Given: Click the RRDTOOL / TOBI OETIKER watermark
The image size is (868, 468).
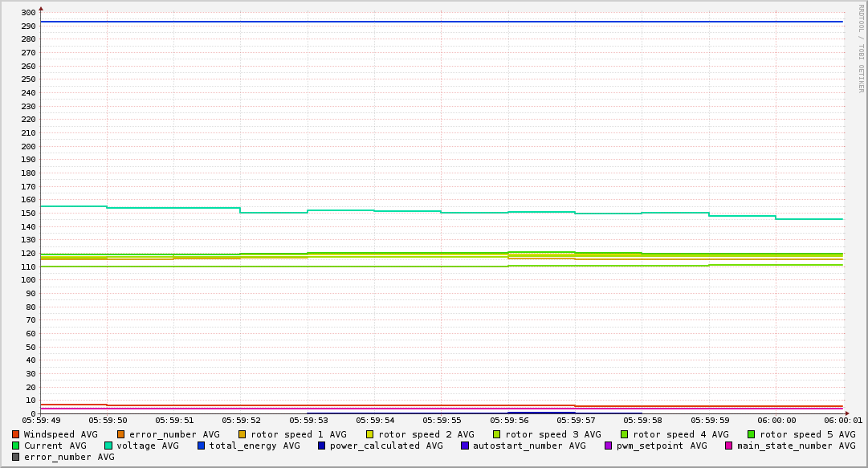Looking at the screenshot, I should pyautogui.click(x=861, y=48).
